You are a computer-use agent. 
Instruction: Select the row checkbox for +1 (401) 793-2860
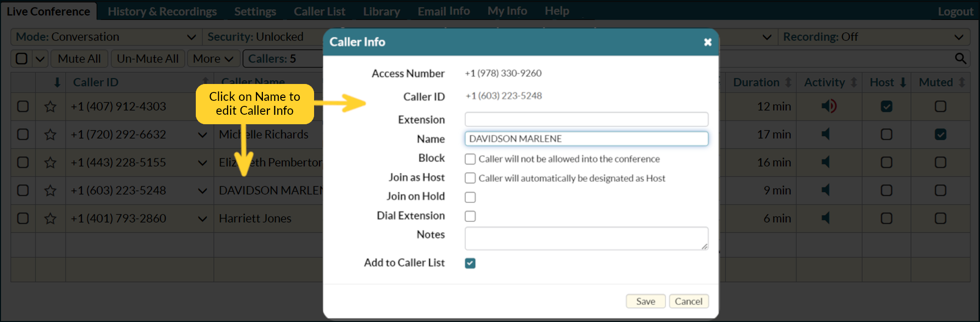point(23,219)
